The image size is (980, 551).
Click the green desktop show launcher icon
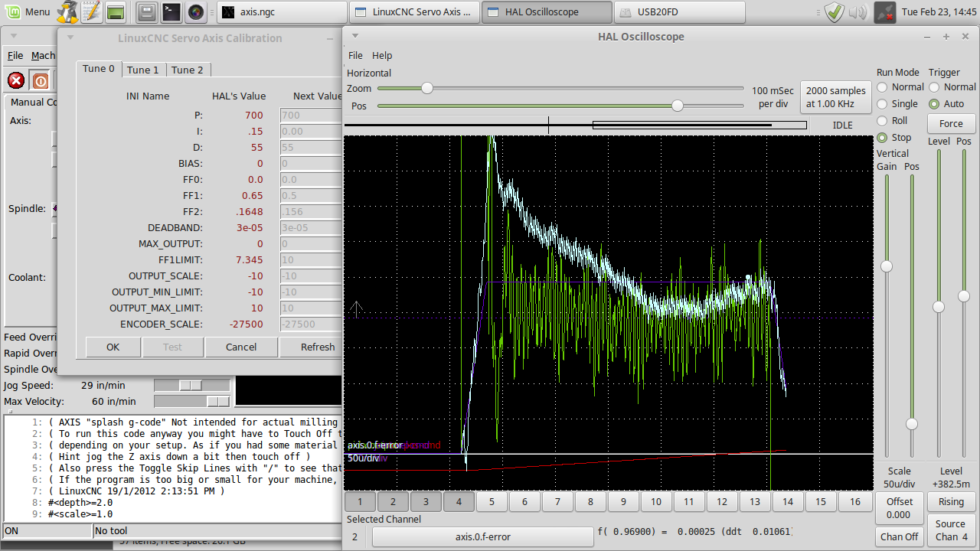[x=116, y=11]
